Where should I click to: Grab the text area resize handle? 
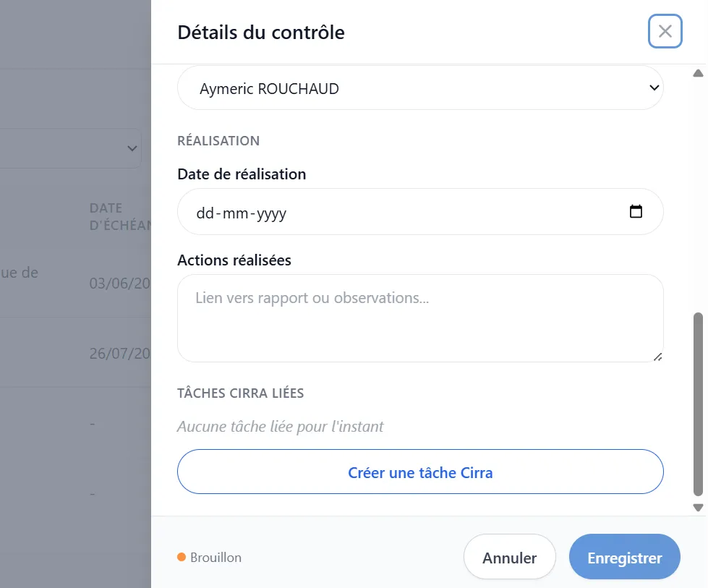coord(658,357)
